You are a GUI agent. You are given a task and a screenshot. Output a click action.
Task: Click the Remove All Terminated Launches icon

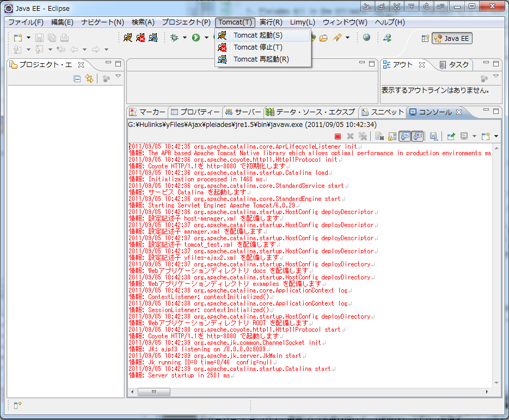pos(363,136)
